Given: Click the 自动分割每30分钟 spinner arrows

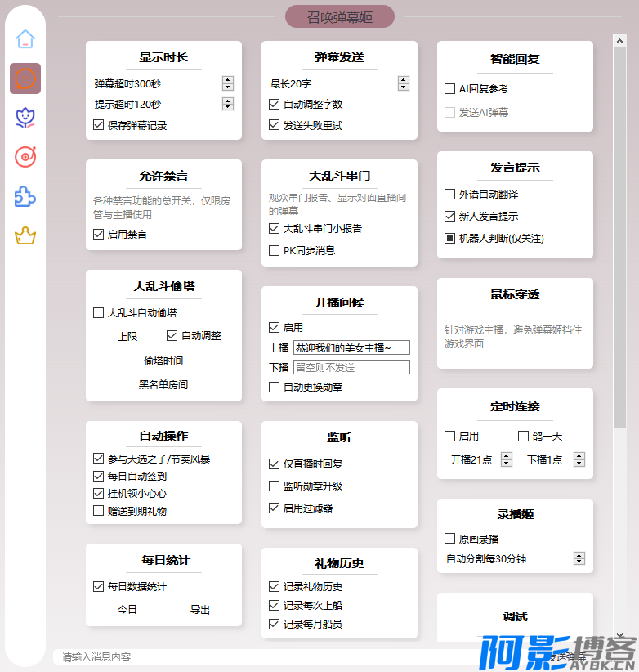Looking at the screenshot, I should tap(579, 558).
